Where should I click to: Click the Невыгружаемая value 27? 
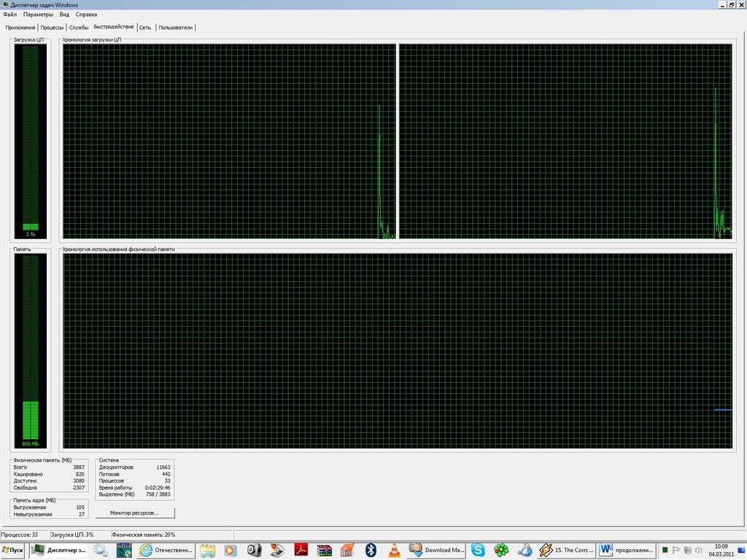[x=82, y=514]
